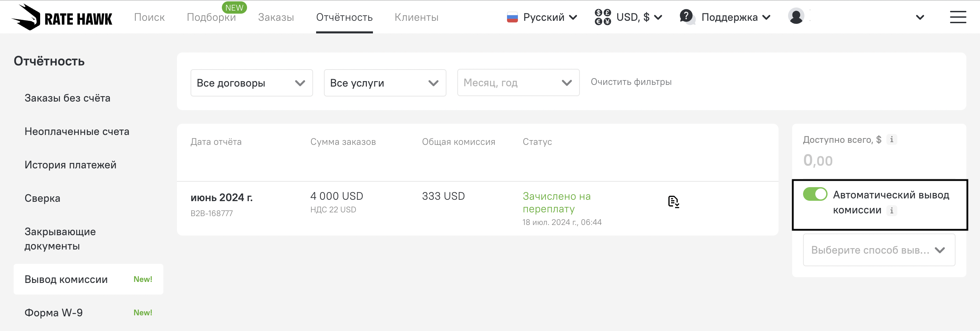Click the Russian flag language icon

[512, 17]
